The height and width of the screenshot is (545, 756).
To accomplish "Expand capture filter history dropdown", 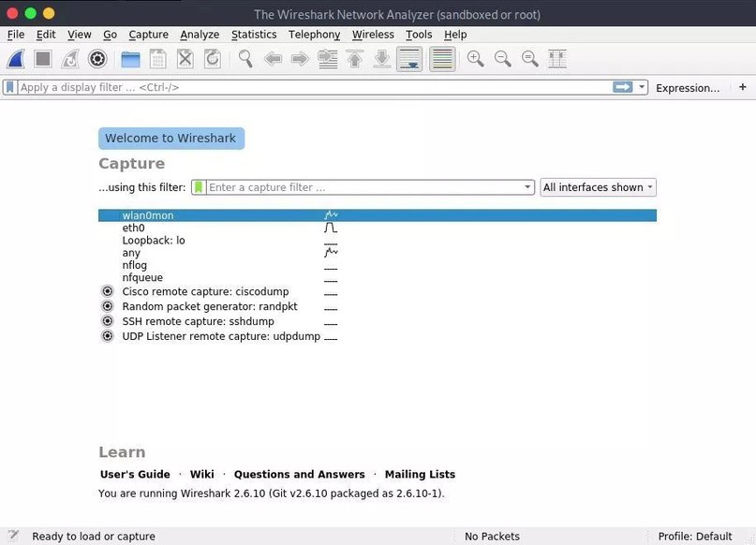I will [x=527, y=187].
